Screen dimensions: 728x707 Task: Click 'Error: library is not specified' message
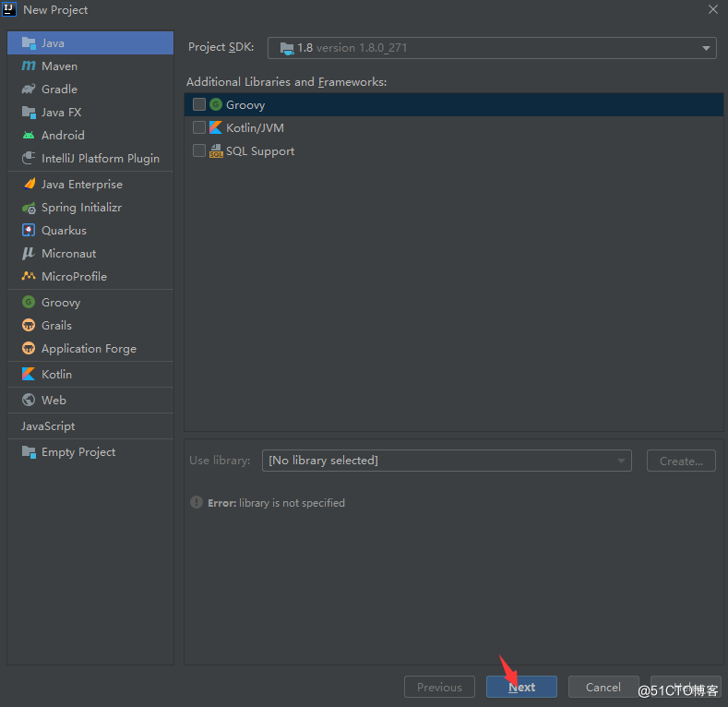(276, 503)
